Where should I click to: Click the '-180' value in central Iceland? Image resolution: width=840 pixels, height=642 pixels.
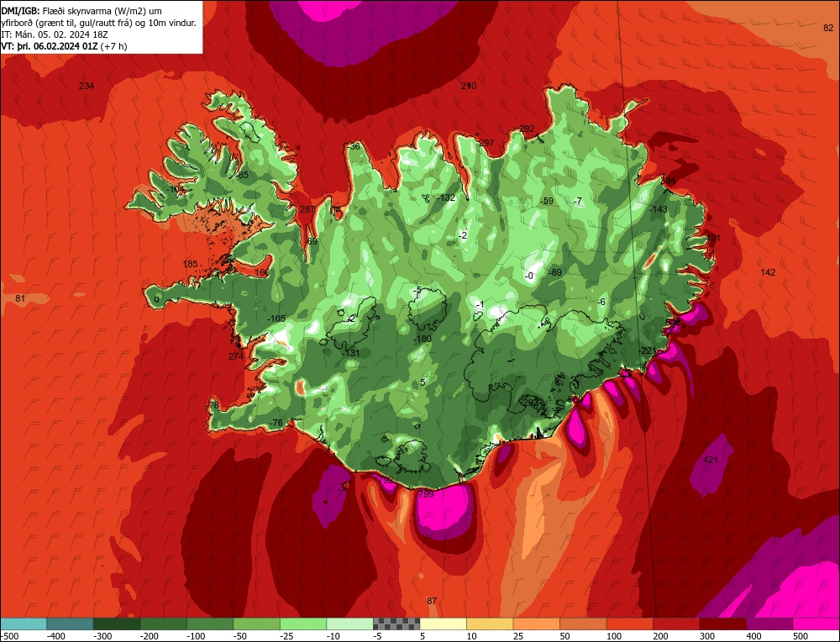click(423, 339)
